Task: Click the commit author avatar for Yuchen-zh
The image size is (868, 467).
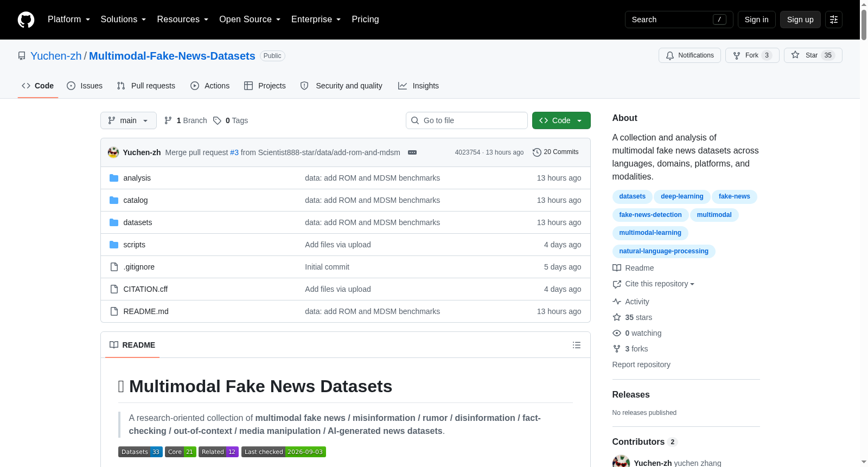Action: 113,152
